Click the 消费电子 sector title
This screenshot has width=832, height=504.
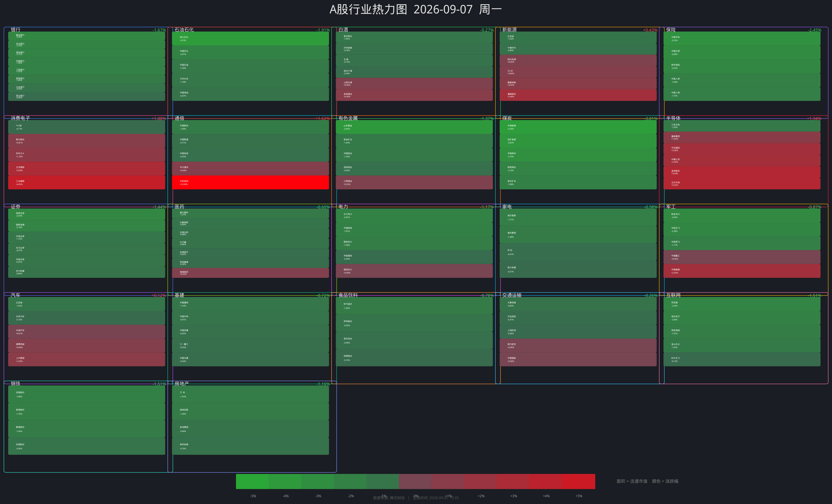click(x=20, y=118)
